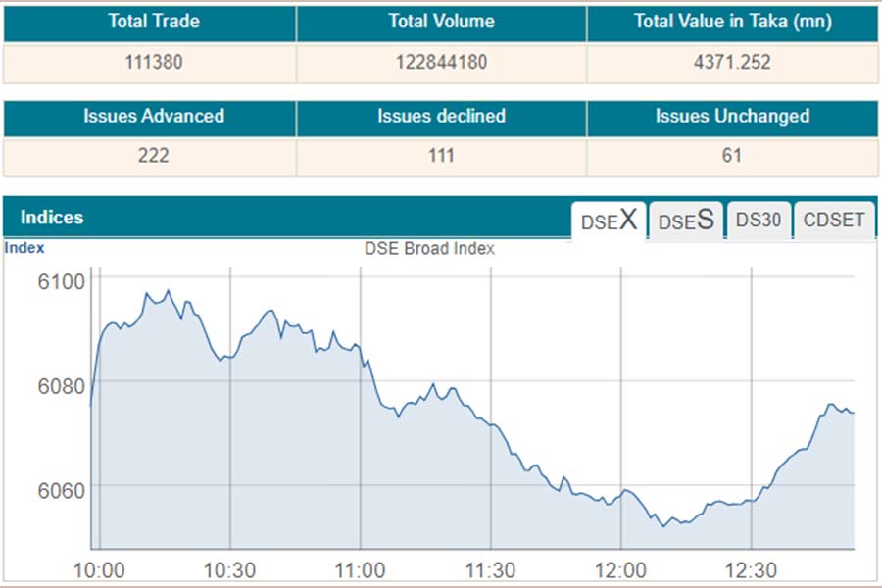This screenshot has height=588, width=882.
Task: Select the Issues Unchanged header cell
Action: point(731,116)
